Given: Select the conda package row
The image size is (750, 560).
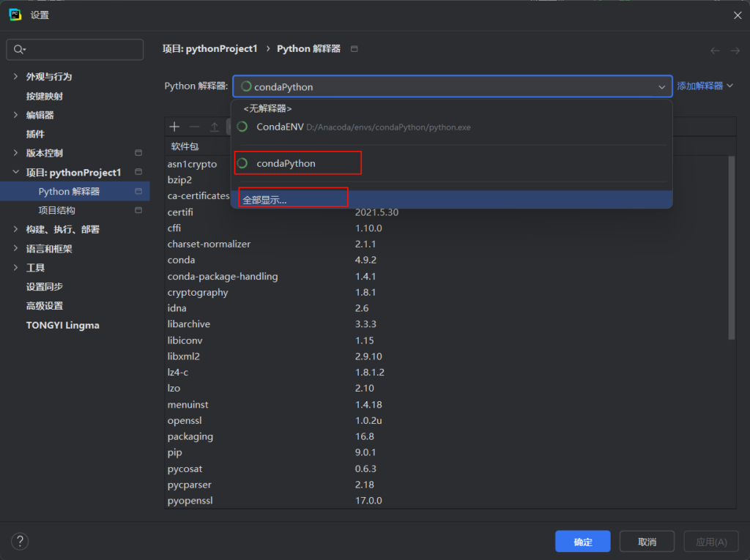Looking at the screenshot, I should (x=447, y=260).
